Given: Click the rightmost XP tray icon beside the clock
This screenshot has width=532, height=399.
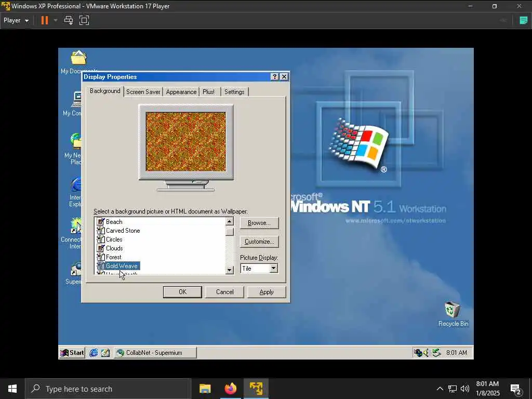Looking at the screenshot, I should click(x=436, y=353).
